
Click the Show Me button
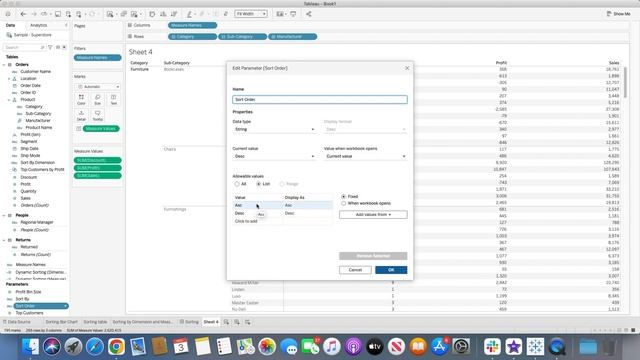point(619,14)
